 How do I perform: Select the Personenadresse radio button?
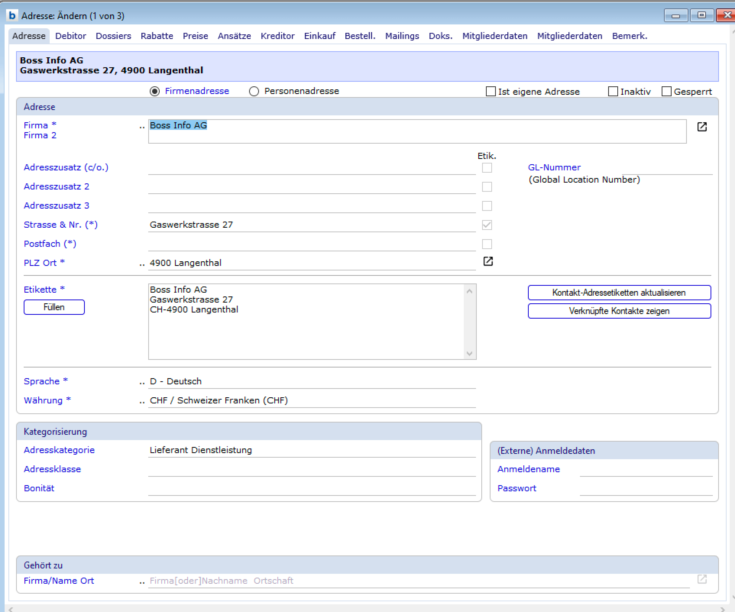tap(254, 91)
